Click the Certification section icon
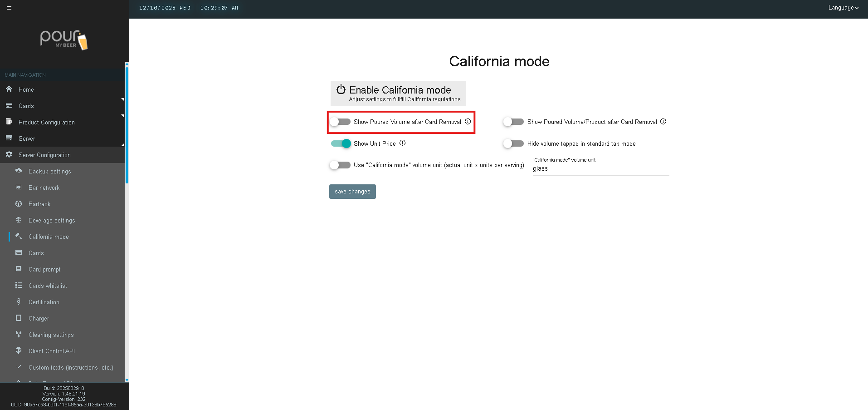Image resolution: width=868 pixels, height=410 pixels. click(19, 302)
